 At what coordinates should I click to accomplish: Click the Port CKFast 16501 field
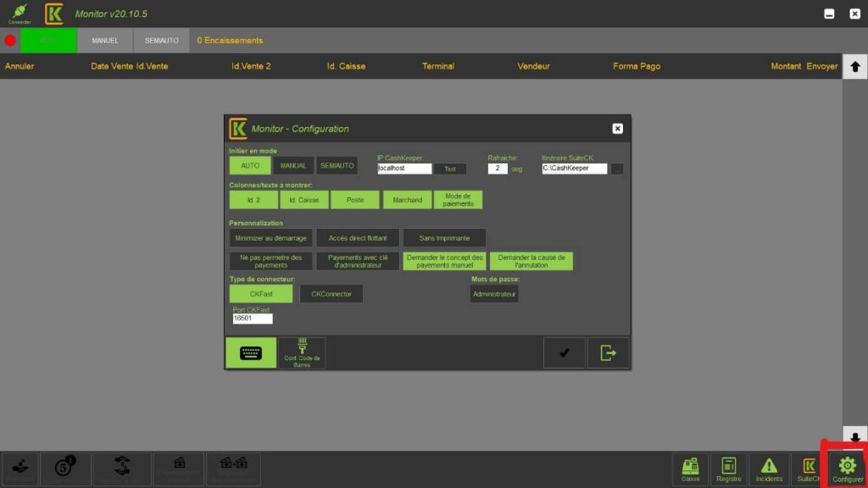tap(253, 319)
